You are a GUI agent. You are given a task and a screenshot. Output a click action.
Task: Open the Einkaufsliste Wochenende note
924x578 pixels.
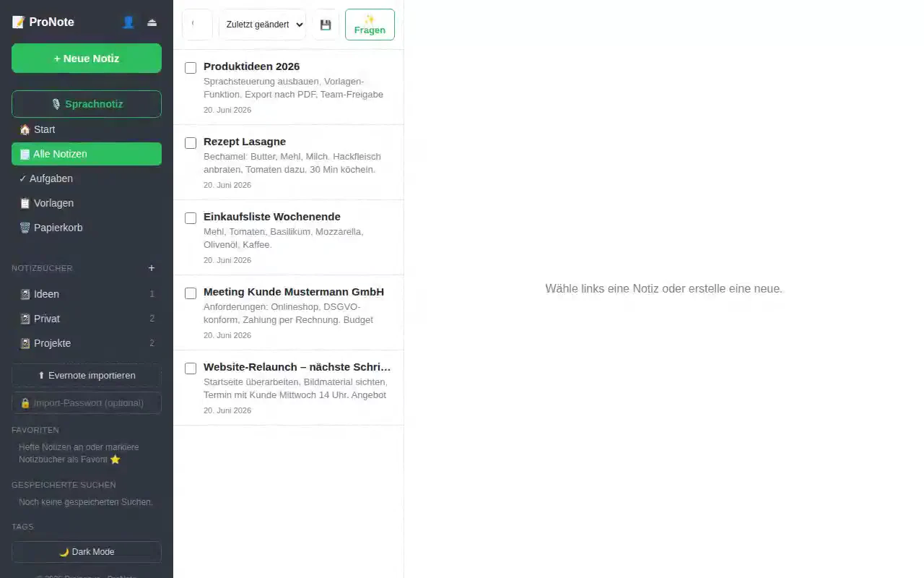pos(289,238)
